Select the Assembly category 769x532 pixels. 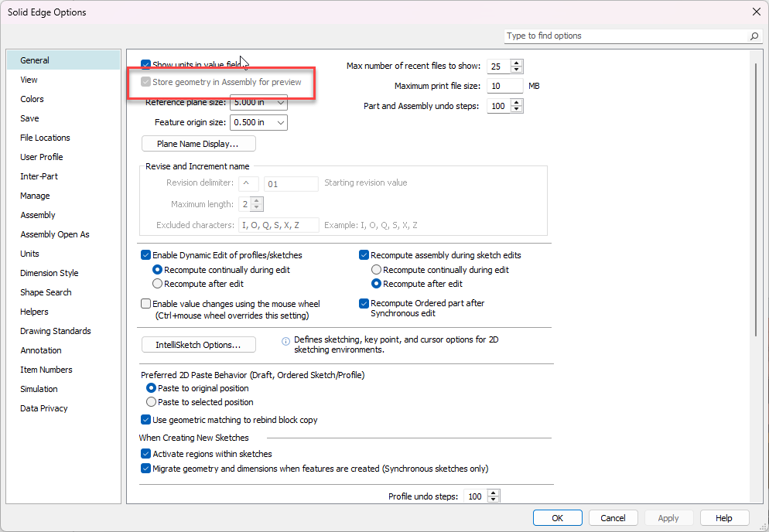click(x=63, y=215)
